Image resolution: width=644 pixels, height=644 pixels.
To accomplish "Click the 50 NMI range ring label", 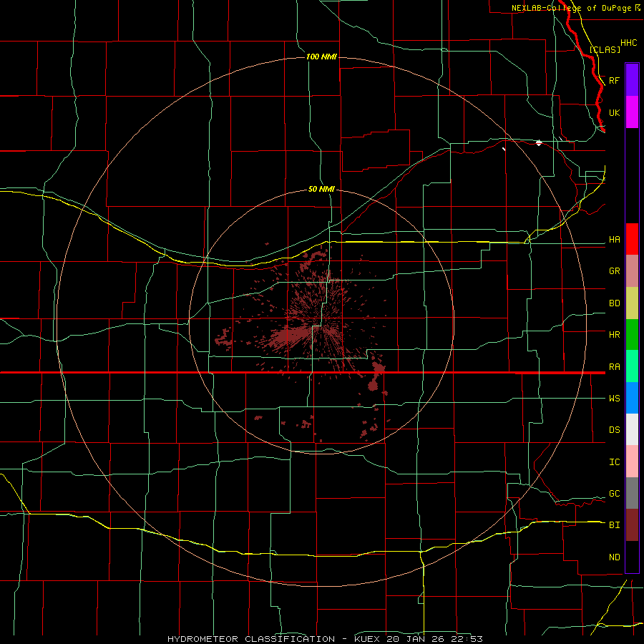I will (x=321, y=189).
